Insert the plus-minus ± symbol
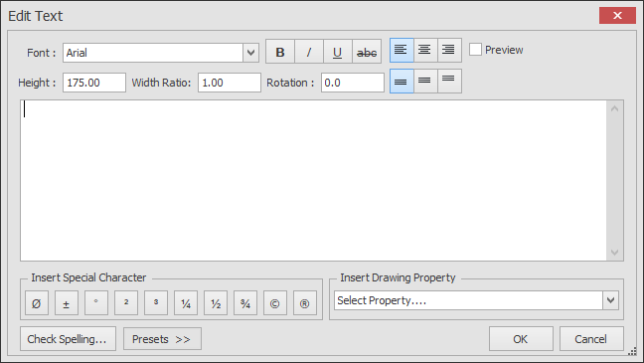 [67, 303]
